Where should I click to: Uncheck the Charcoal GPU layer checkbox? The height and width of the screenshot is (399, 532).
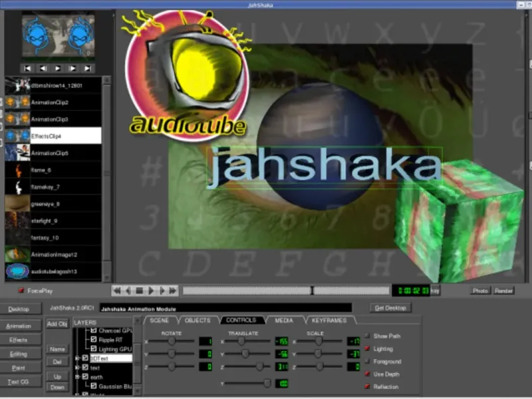pos(94,330)
